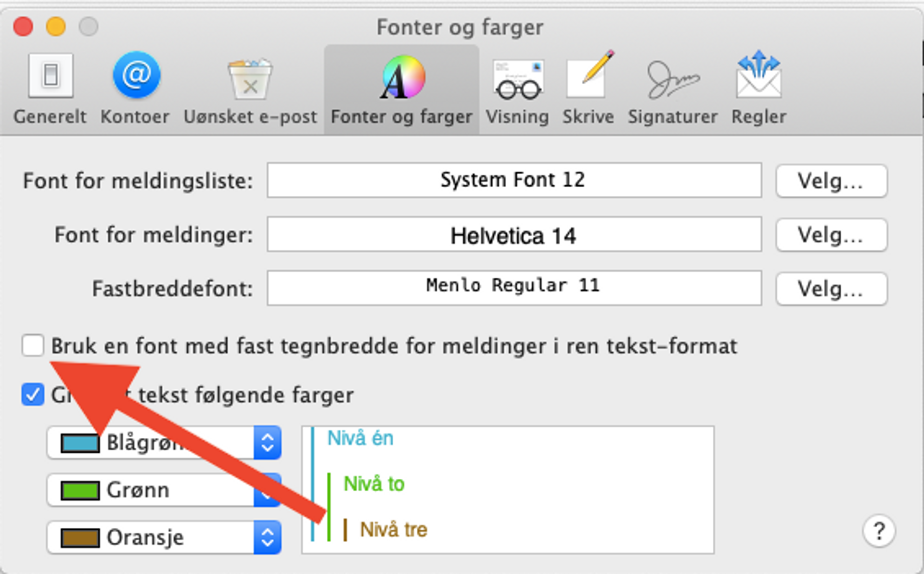Open the Generelt preferences icon
924x574 pixels.
pyautogui.click(x=50, y=76)
